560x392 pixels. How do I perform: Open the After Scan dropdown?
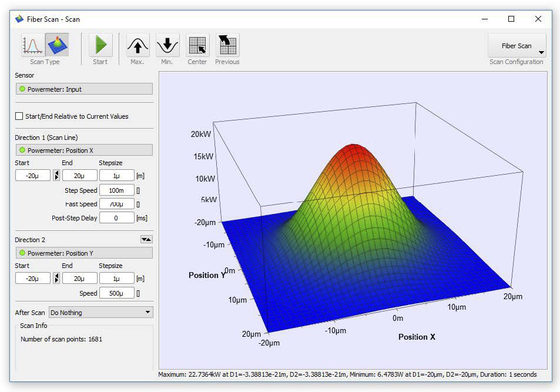100,312
